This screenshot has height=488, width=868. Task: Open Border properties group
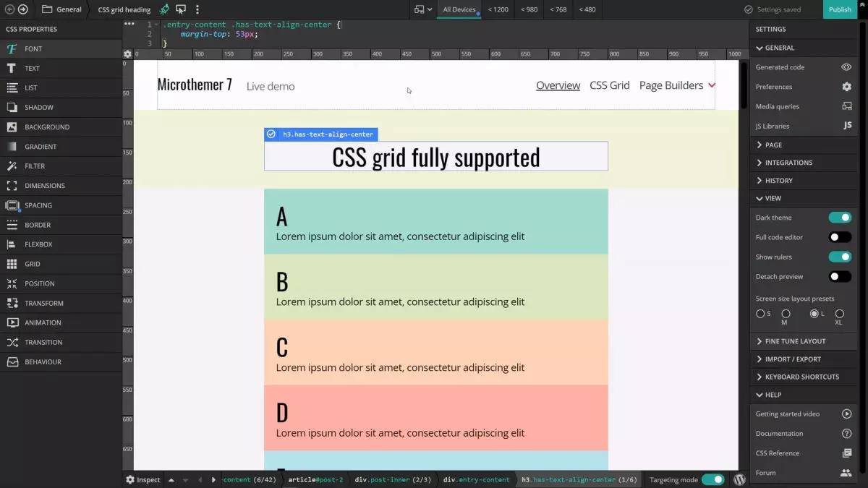tap(61, 224)
